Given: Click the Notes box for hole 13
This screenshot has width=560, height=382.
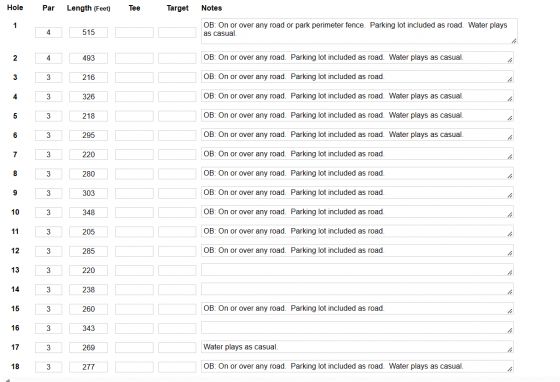Looking at the screenshot, I should click(357, 270).
